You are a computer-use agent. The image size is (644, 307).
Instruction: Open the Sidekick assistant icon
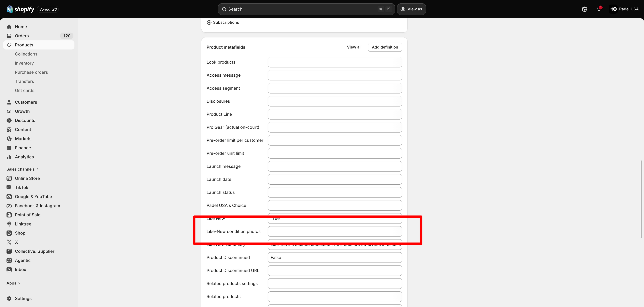click(x=584, y=9)
